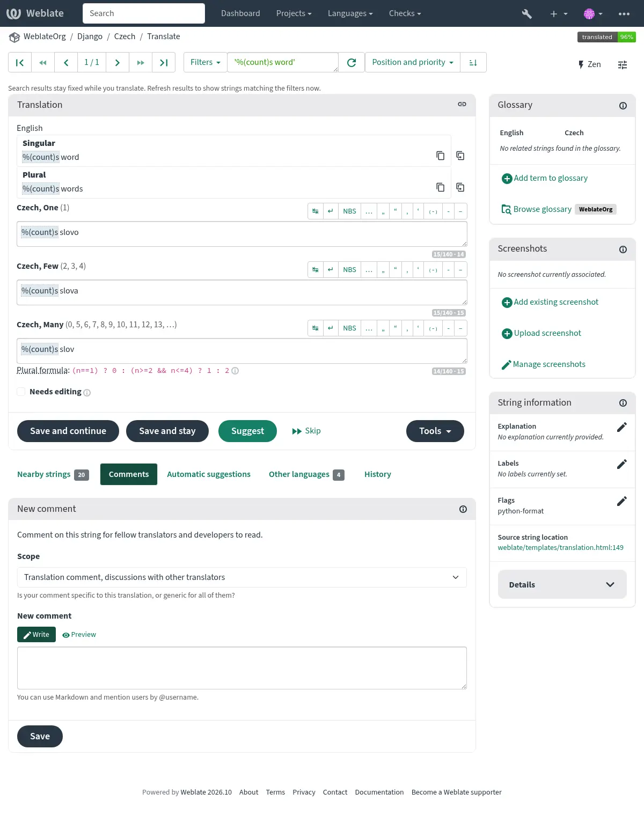Open the Position and priority sort dropdown
The image size is (644, 830).
413,62
